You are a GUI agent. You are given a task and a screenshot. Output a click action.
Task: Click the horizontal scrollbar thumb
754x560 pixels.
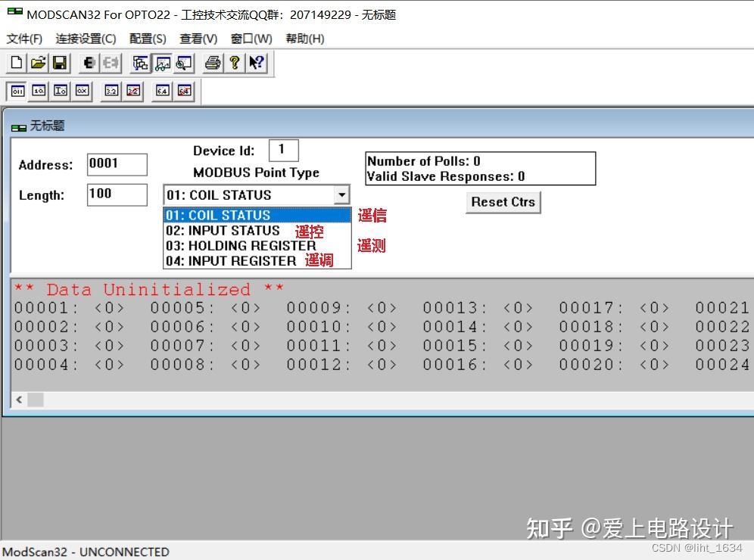coord(35,400)
